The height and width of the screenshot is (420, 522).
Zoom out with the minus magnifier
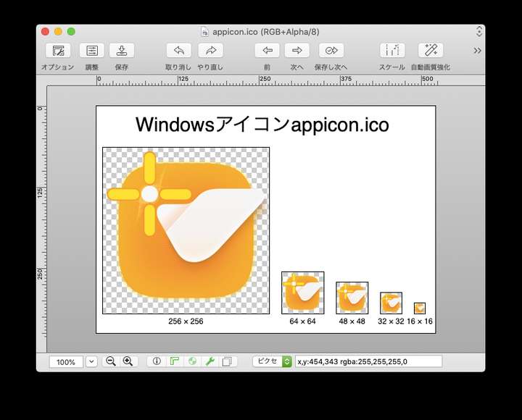coord(111,361)
